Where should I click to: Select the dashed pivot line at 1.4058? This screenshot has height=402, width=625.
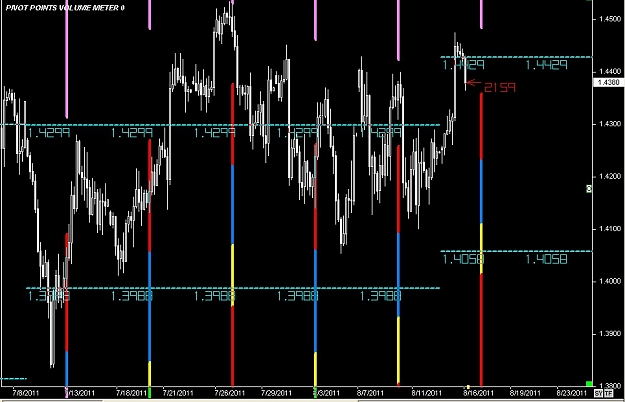[516, 251]
